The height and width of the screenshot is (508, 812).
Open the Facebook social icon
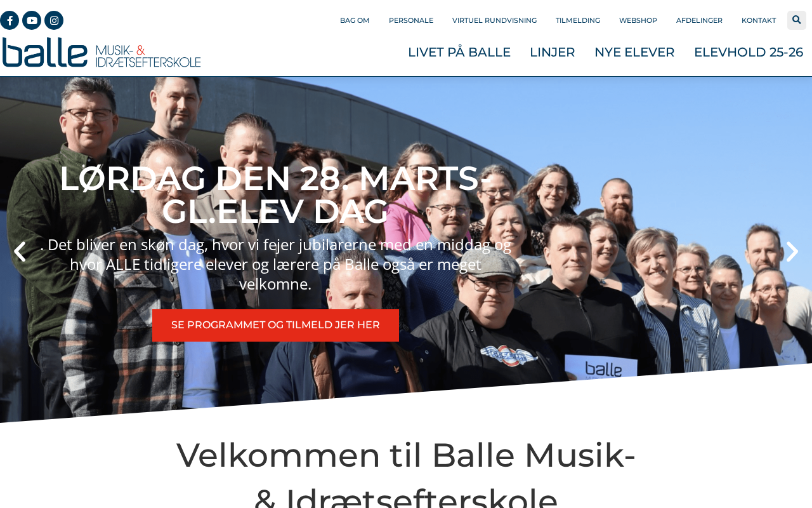click(9, 20)
